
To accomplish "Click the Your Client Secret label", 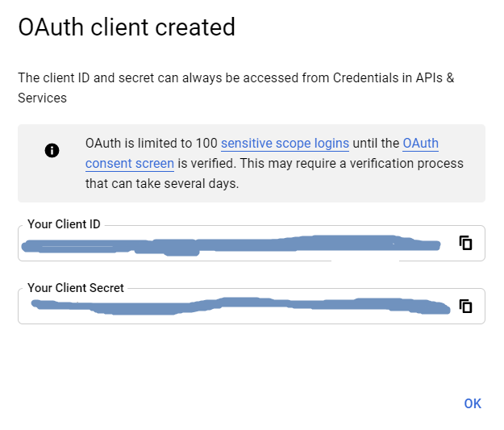I will 76,287.
